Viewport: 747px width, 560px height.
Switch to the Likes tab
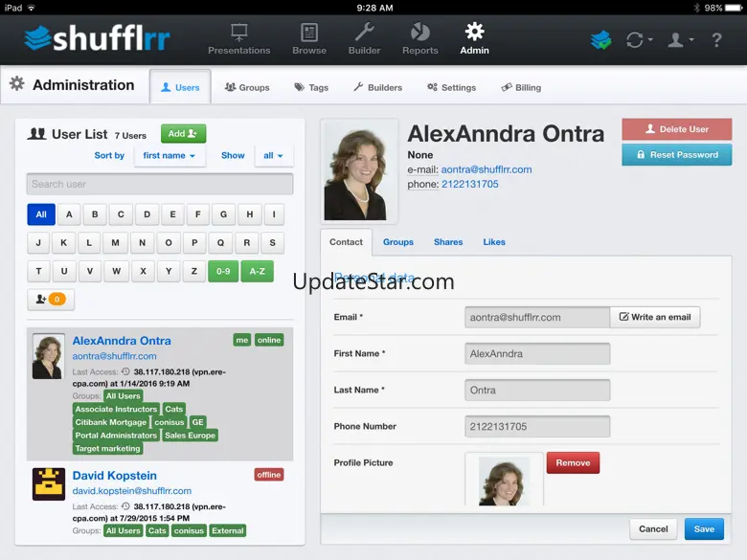[494, 242]
